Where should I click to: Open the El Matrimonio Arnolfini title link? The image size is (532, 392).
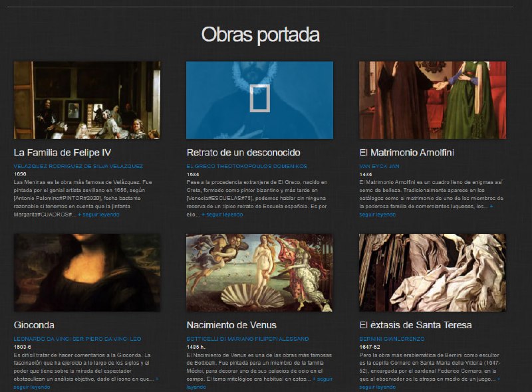point(406,152)
